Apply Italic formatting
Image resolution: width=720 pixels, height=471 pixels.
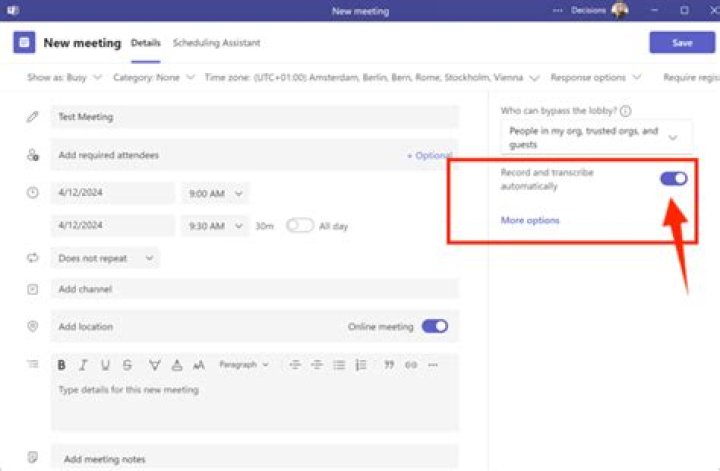[83, 365]
